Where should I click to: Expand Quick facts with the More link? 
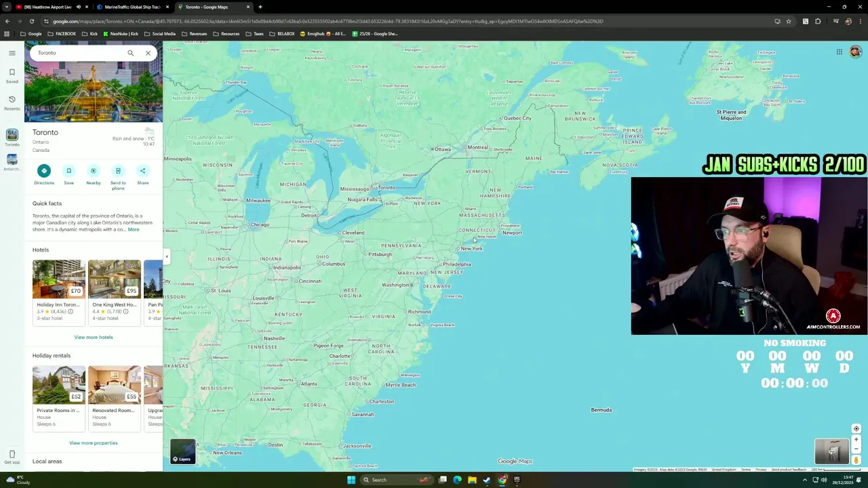[134, 230]
